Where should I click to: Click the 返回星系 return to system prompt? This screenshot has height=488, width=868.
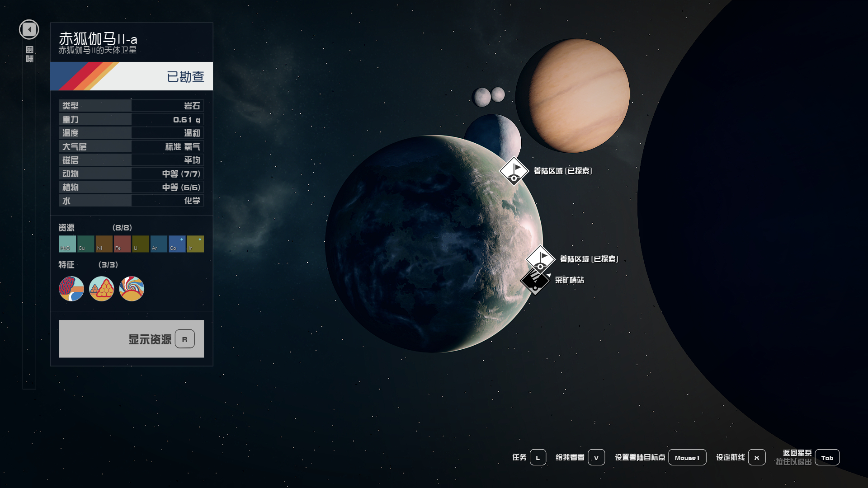[x=797, y=453]
